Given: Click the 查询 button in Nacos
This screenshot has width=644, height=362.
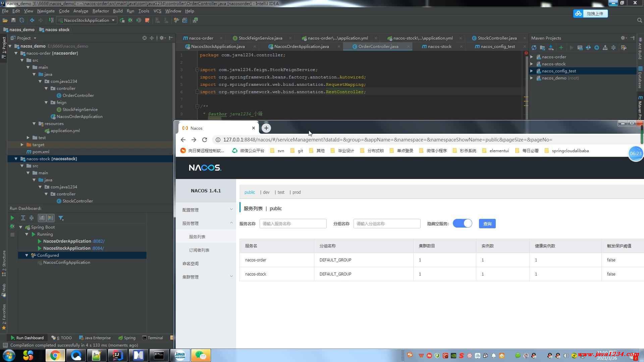Looking at the screenshot, I should 487,224.
